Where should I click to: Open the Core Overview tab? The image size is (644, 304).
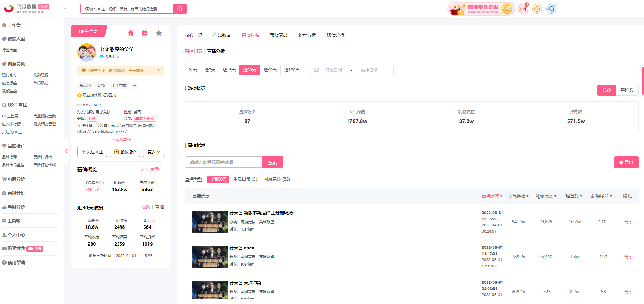193,35
